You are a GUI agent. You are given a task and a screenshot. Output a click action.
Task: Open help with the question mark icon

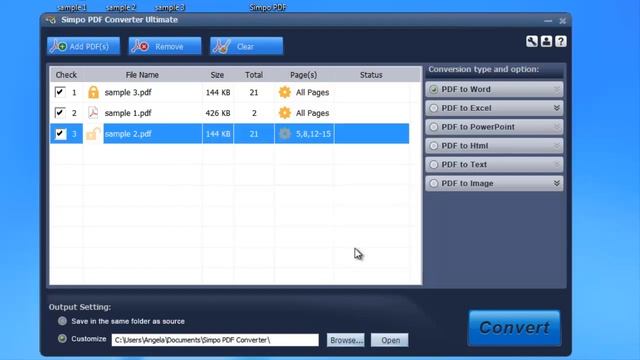[561, 41]
